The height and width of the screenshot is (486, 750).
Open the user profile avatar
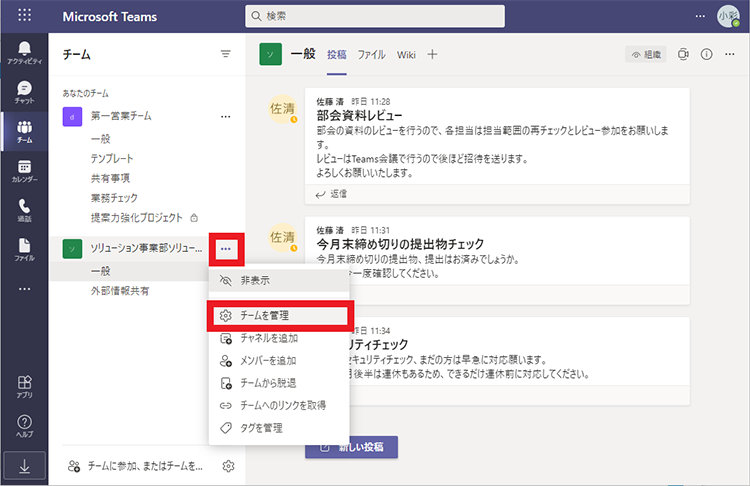pos(728,16)
